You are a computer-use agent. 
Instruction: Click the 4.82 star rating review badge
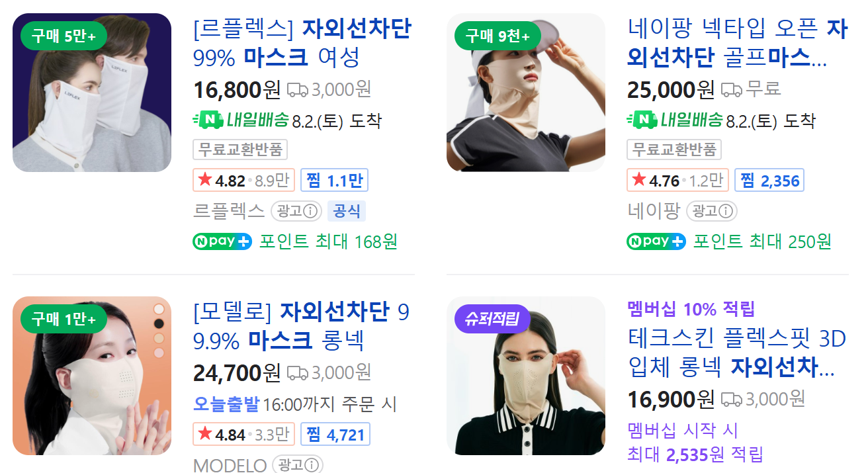pos(243,180)
